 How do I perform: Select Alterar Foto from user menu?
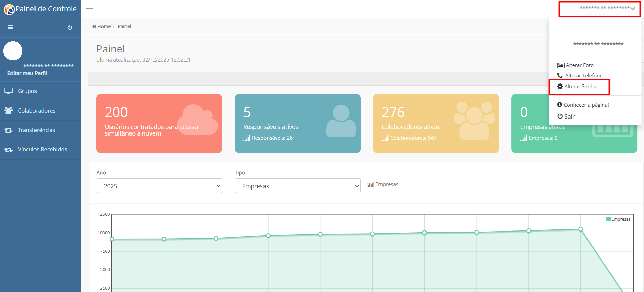575,65
